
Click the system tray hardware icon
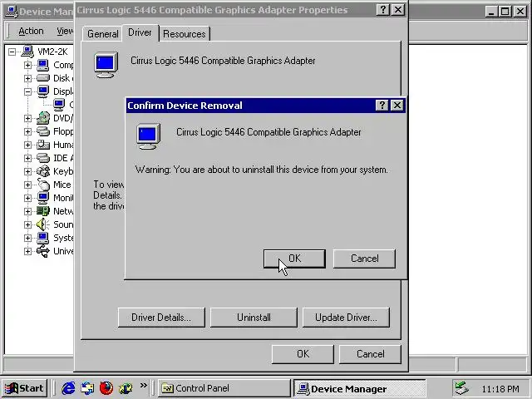point(462,388)
